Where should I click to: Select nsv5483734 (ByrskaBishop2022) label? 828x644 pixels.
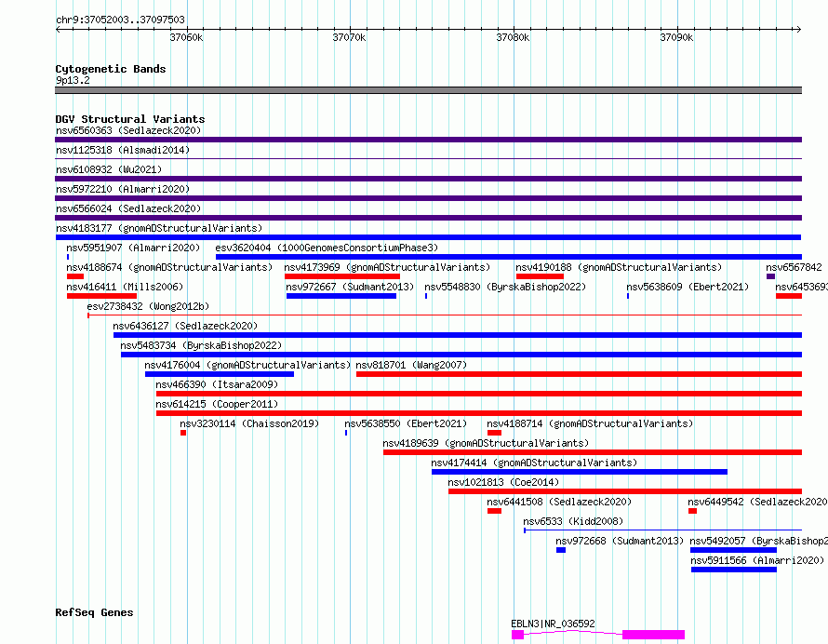click(201, 345)
